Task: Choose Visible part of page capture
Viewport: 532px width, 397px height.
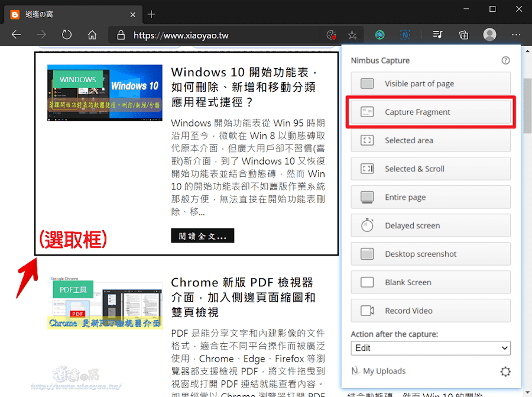Action: point(430,83)
